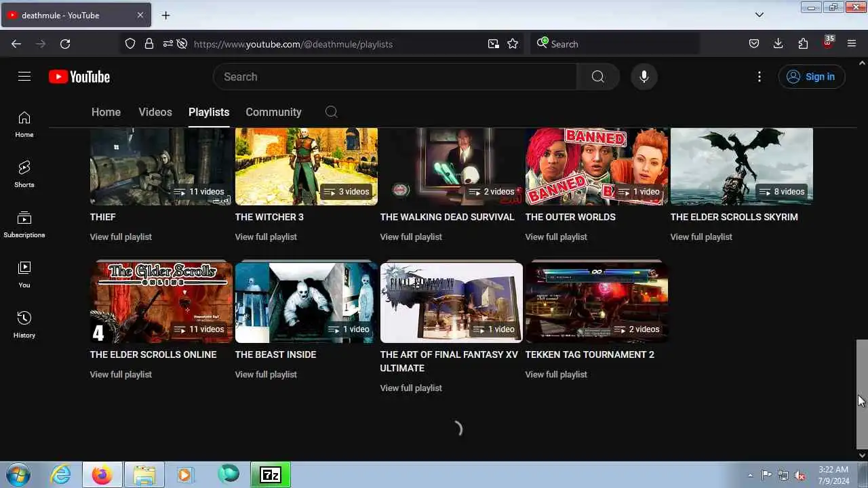Image resolution: width=868 pixels, height=488 pixels.
Task: Click the red extension badge icon showing 35
Action: [828, 42]
